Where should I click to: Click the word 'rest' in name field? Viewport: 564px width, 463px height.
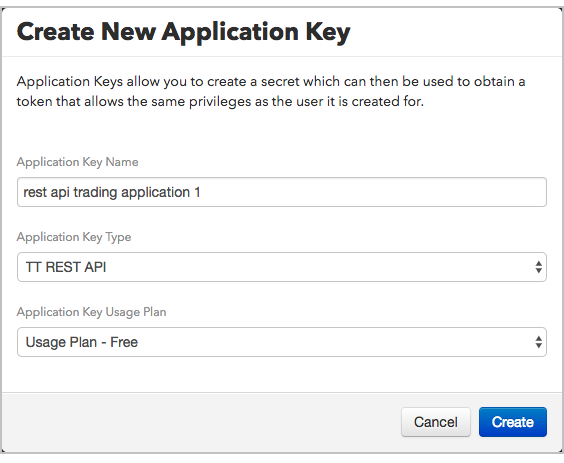(35, 192)
